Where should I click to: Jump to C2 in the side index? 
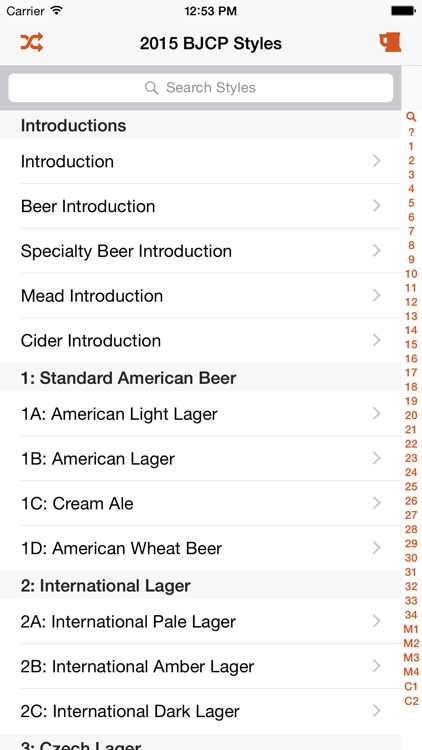click(411, 701)
